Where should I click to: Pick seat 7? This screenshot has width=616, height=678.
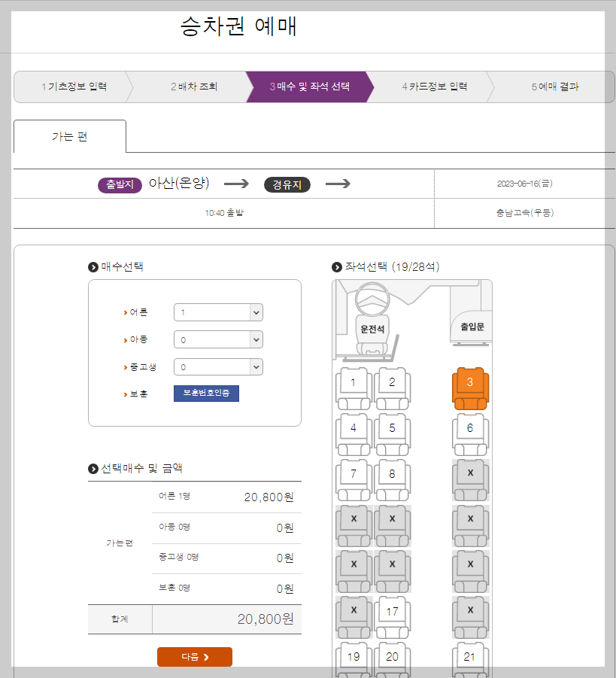(354, 480)
